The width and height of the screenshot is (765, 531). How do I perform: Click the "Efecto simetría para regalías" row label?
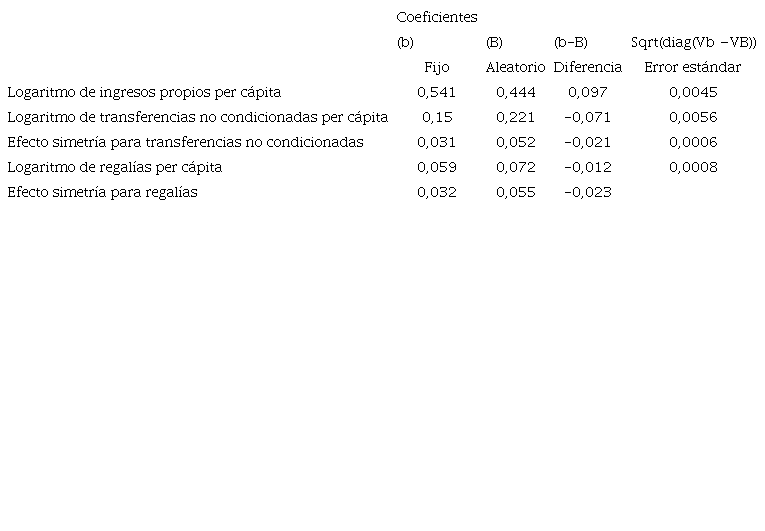coord(102,192)
